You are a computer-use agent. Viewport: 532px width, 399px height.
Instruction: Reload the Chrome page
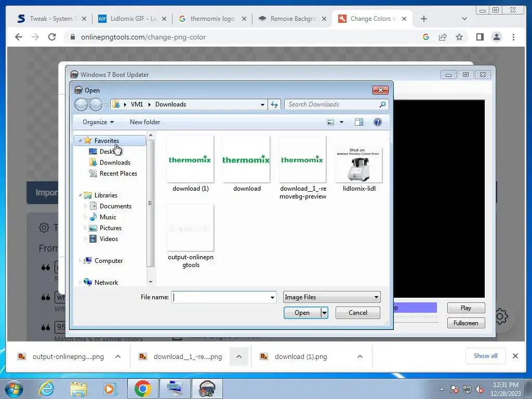[x=52, y=37]
